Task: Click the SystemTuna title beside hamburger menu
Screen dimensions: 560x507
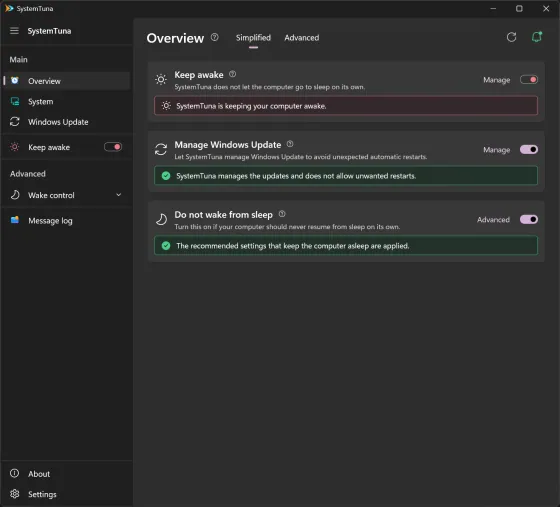Action: tap(49, 31)
